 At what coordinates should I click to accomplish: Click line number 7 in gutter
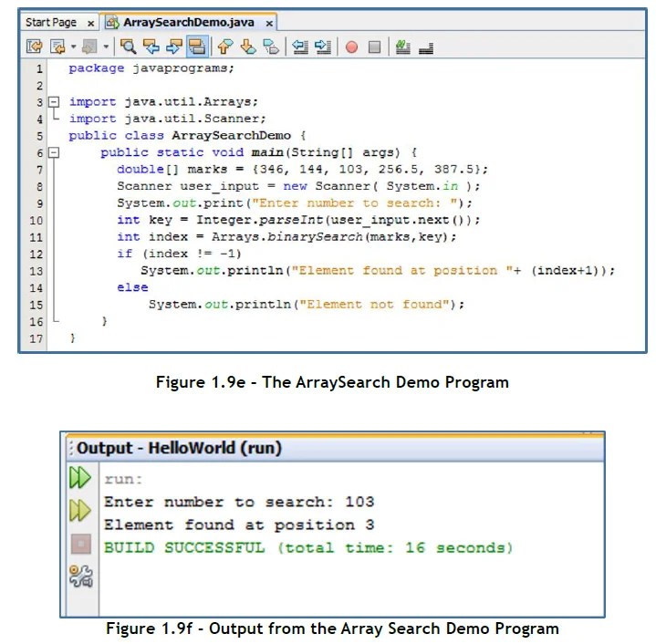click(x=39, y=170)
